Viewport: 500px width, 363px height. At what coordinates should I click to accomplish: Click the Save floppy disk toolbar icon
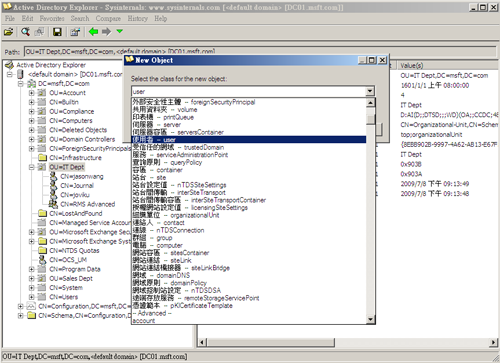tap(57, 32)
